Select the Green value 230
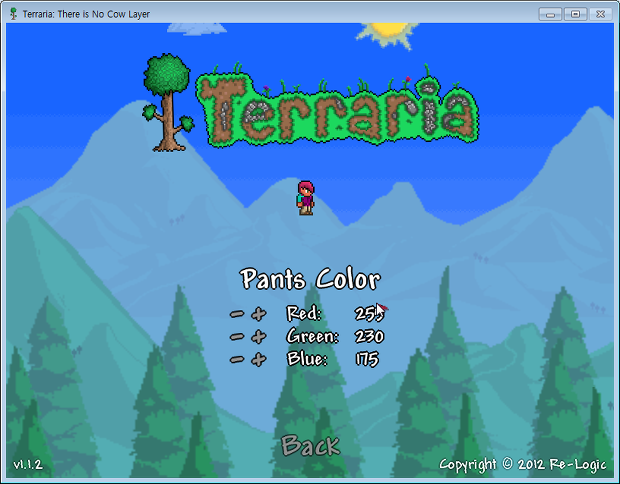620x484 pixels. pos(369,337)
